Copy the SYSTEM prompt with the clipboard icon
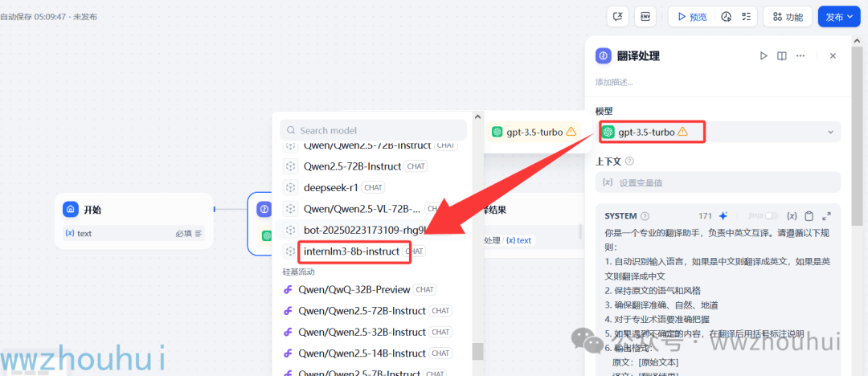This screenshot has width=868, height=376. point(809,216)
